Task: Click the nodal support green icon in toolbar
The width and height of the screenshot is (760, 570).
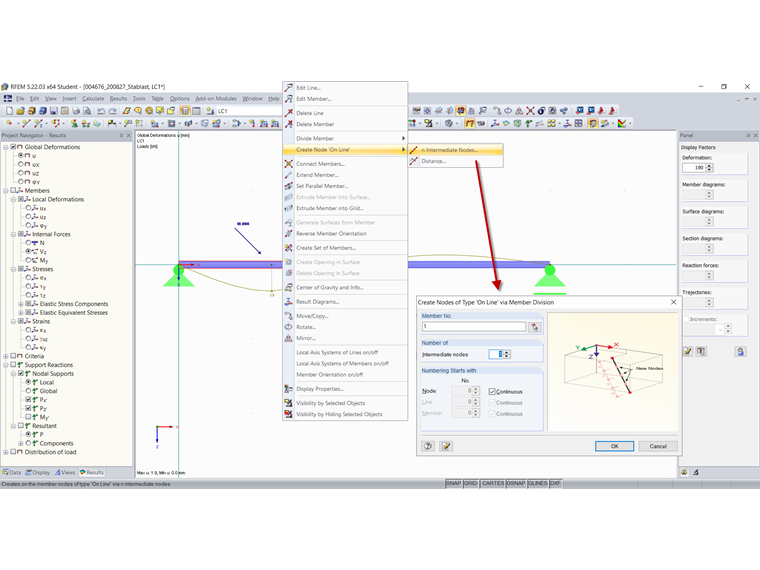Action: coord(74,124)
